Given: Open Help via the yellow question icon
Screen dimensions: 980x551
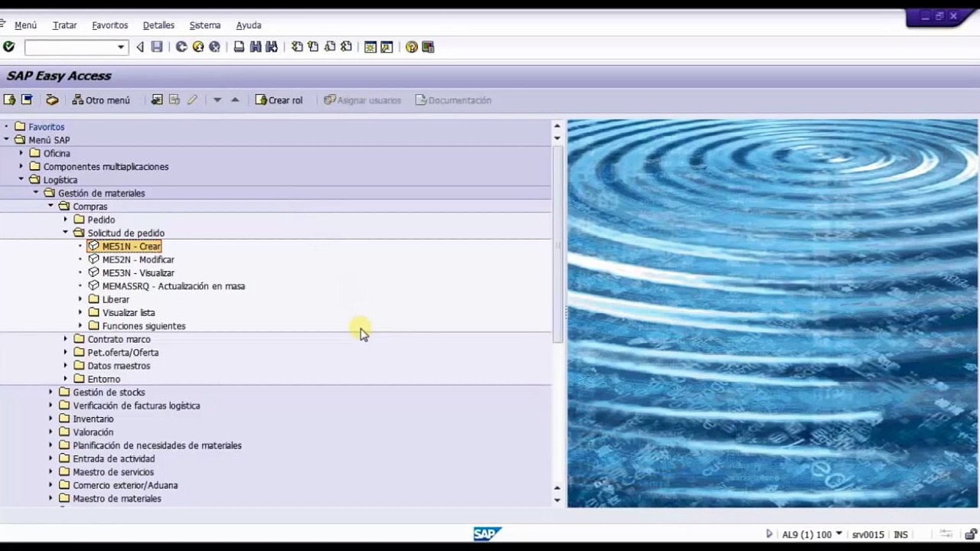Looking at the screenshot, I should point(412,47).
